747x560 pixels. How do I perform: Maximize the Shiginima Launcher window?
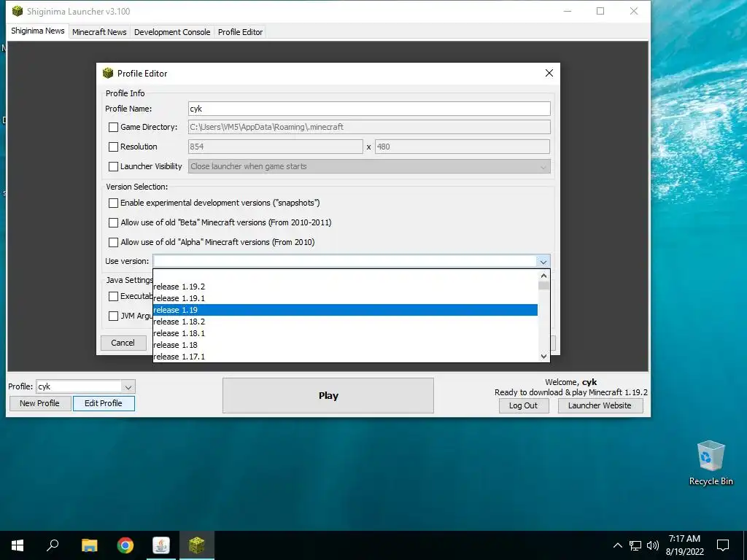600,11
